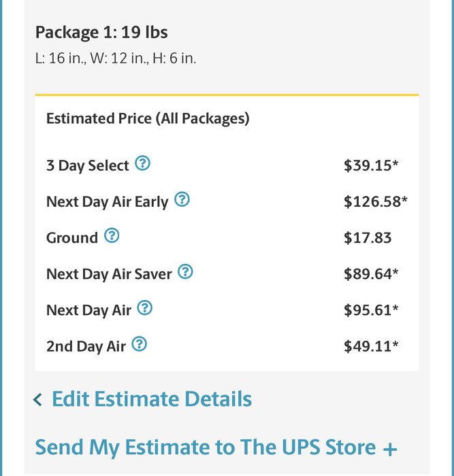Viewport: 454px width, 476px height.
Task: Show Ground service help tooltip icon
Action: [112, 236]
